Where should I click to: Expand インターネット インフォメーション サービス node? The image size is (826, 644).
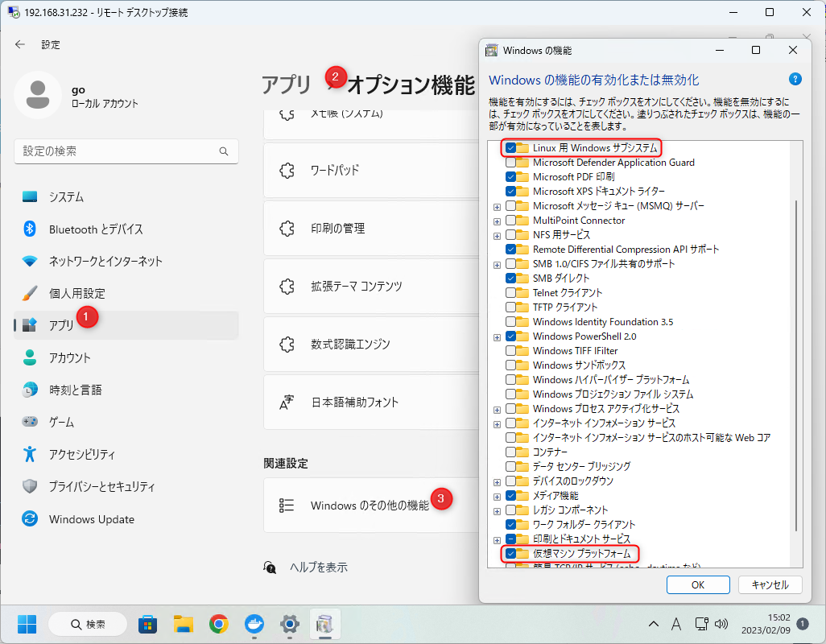tap(497, 424)
